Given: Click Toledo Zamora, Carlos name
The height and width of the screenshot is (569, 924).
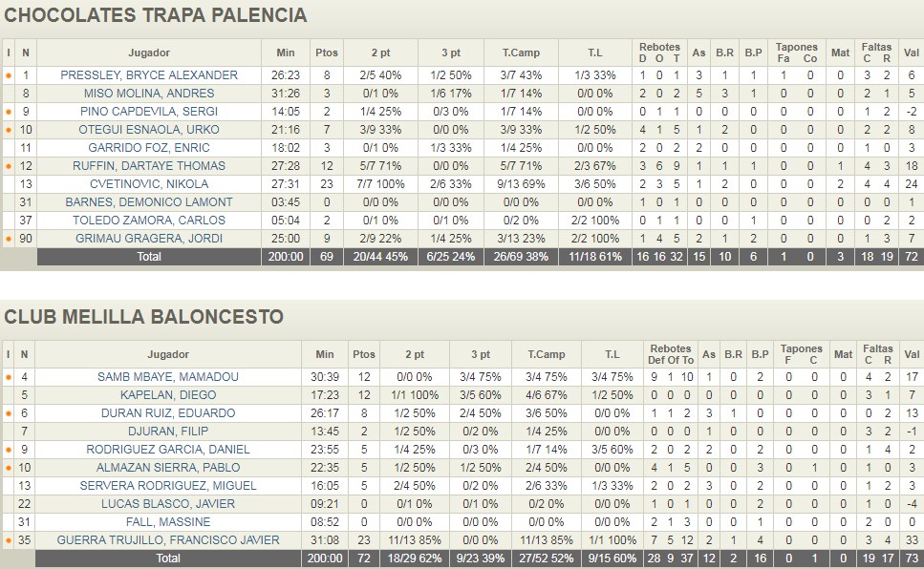Looking at the screenshot, I should [148, 220].
